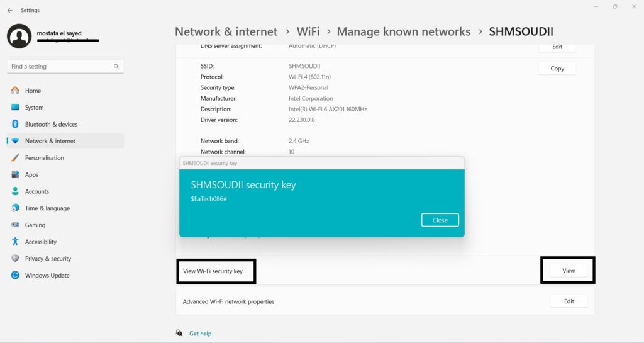
Task: Click the Windows Update icon
Action: tap(15, 276)
